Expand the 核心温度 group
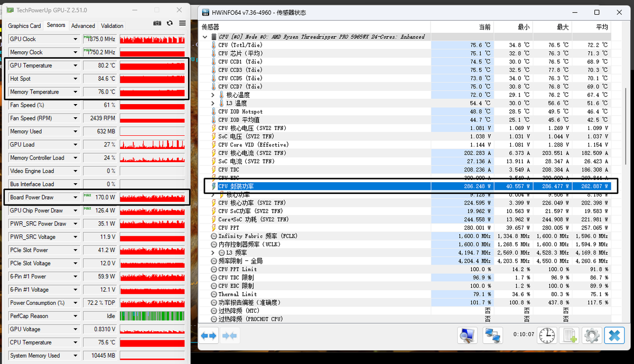The width and height of the screenshot is (634, 364). pos(213,95)
